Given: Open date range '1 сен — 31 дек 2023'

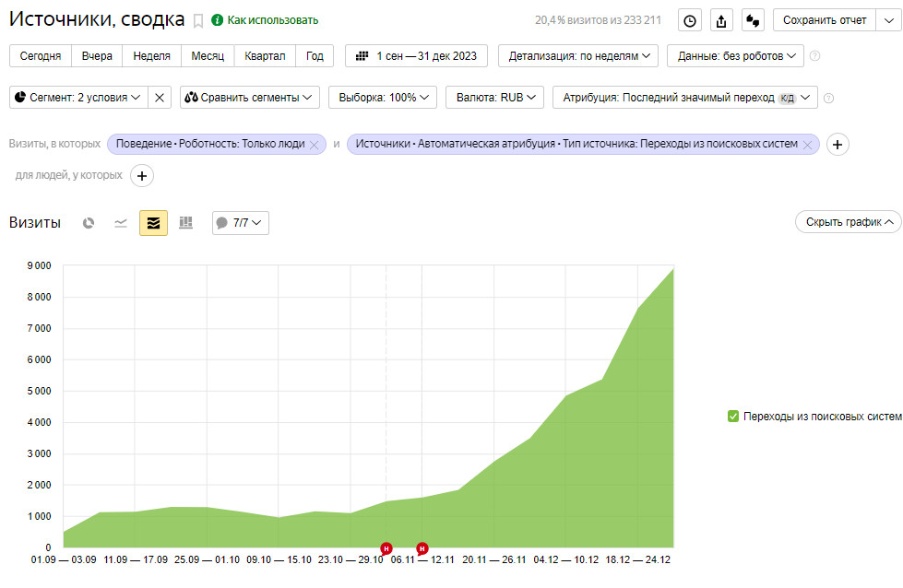Looking at the screenshot, I should (416, 56).
